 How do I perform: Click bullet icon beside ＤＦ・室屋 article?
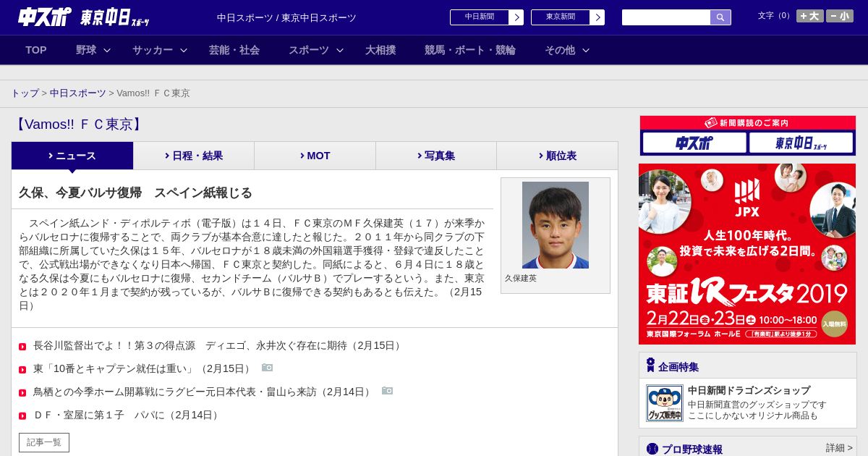point(22,416)
